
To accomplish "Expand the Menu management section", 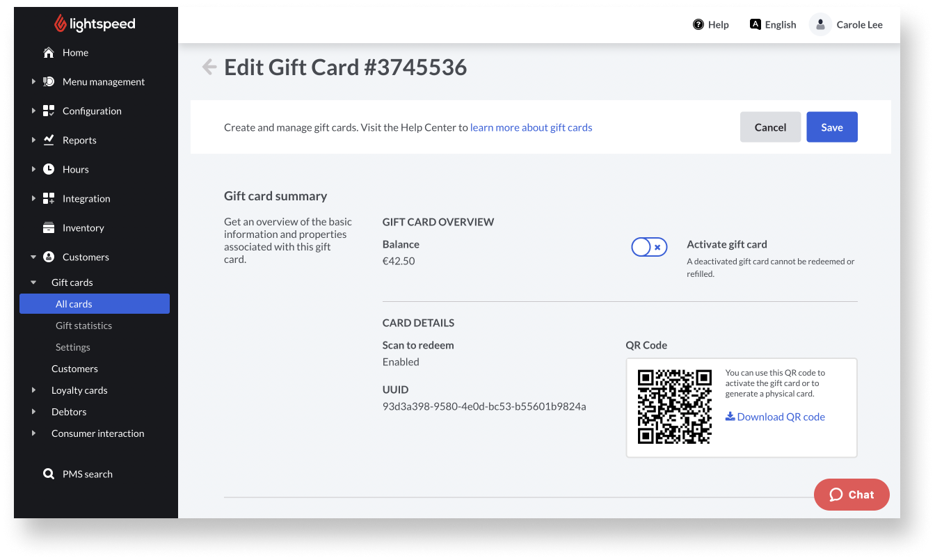I will point(33,81).
